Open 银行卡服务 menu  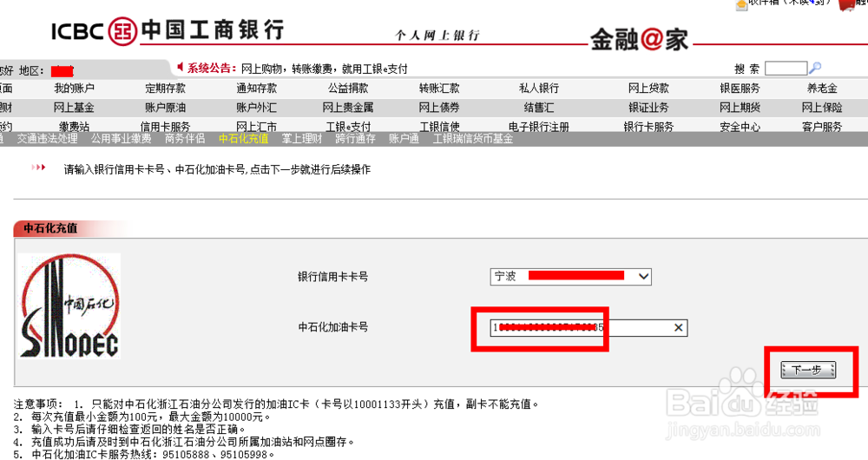click(x=648, y=126)
